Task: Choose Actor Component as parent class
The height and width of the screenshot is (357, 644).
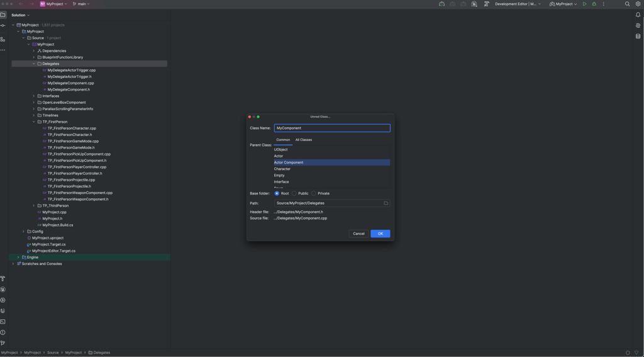Action: coord(332,162)
